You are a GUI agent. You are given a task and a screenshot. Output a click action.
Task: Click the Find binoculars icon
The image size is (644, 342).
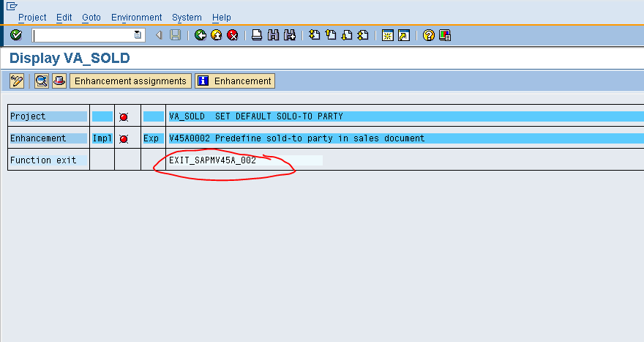click(x=273, y=35)
